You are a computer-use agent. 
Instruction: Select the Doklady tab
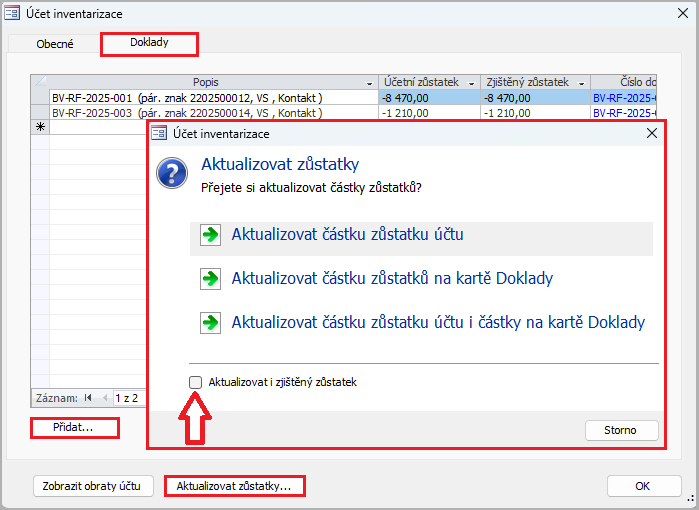[x=149, y=43]
